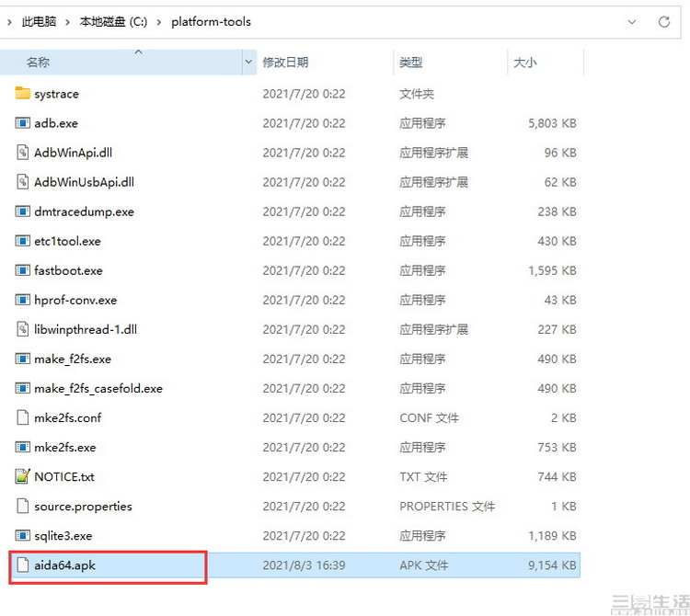
Task: Open the 名称 column filter dropdown
Action: tap(248, 62)
